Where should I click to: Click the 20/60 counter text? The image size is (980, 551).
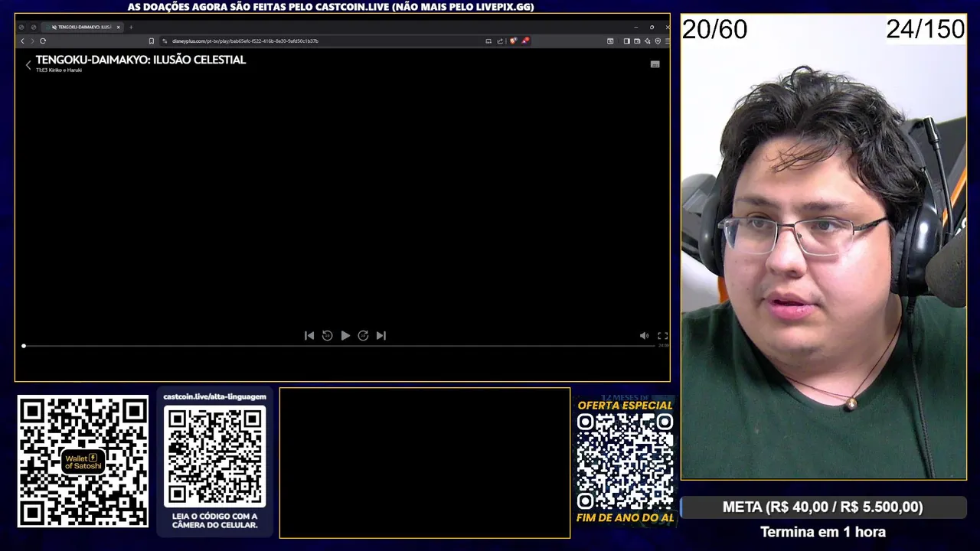point(714,30)
